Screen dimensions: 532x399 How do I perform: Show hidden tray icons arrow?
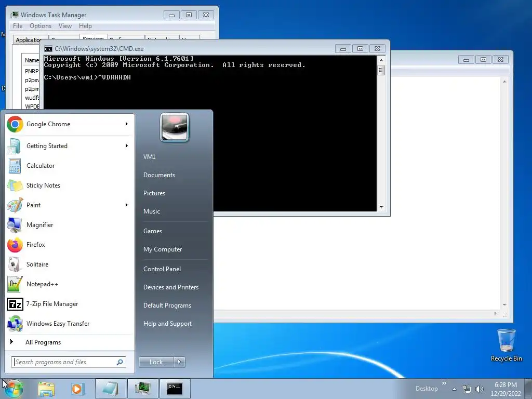tap(454, 389)
